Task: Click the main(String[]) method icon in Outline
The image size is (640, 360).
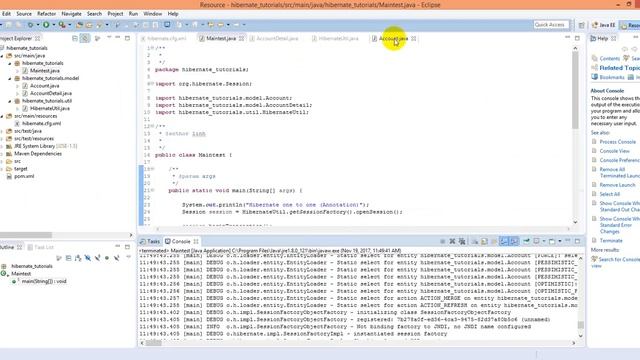Action: pos(15,281)
